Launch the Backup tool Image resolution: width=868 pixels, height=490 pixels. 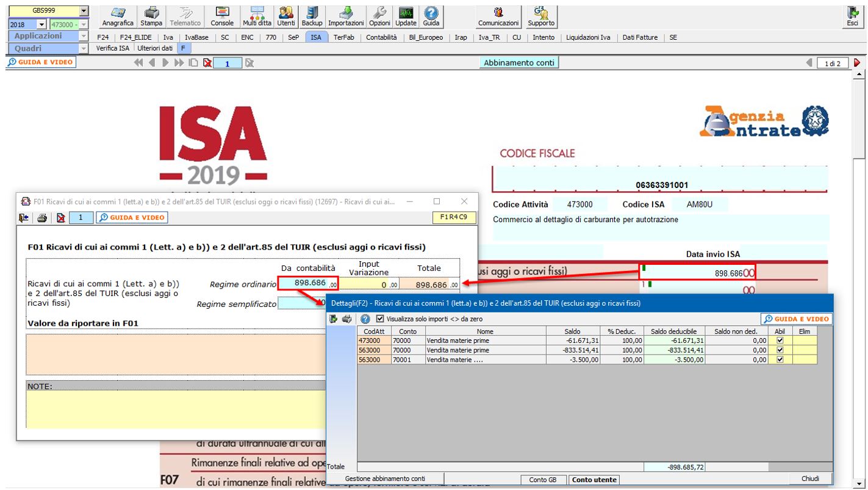click(312, 15)
